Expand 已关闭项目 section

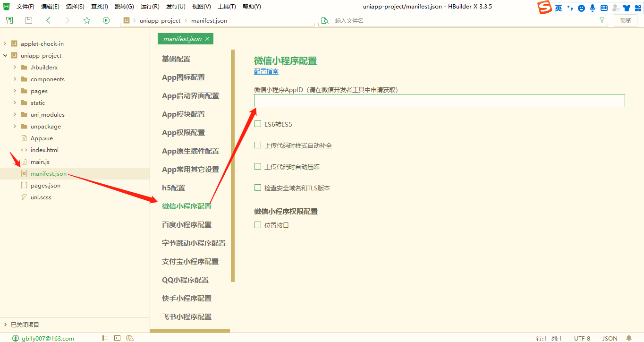coord(5,325)
